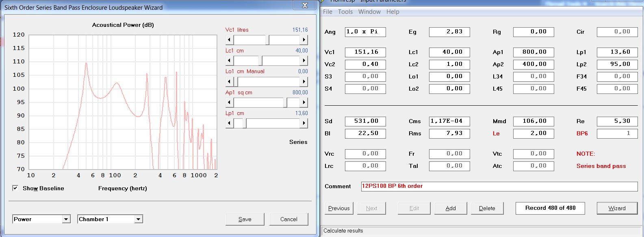Viewport: 644px width, 237px height.
Task: Click the Previous record button
Action: pyautogui.click(x=339, y=208)
